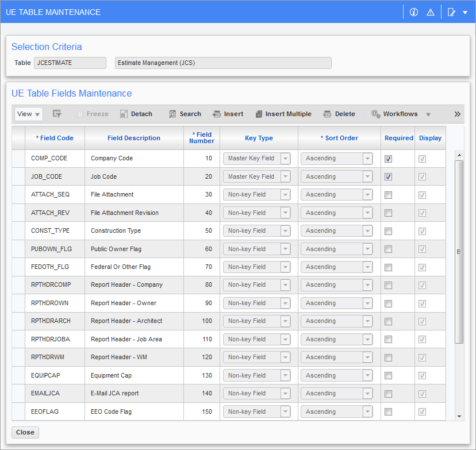
Task: Sort by the Key Type column header
Action: coord(259,138)
